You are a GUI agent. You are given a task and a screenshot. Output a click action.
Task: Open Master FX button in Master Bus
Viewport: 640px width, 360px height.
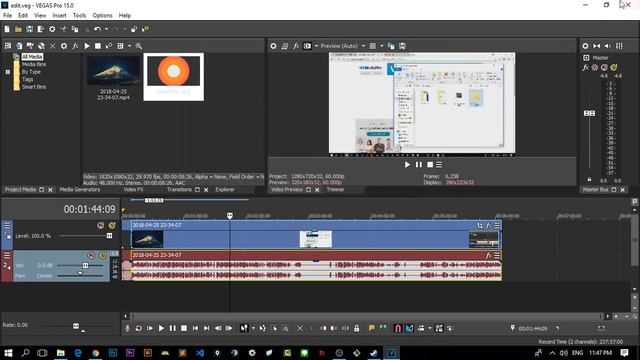(586, 67)
